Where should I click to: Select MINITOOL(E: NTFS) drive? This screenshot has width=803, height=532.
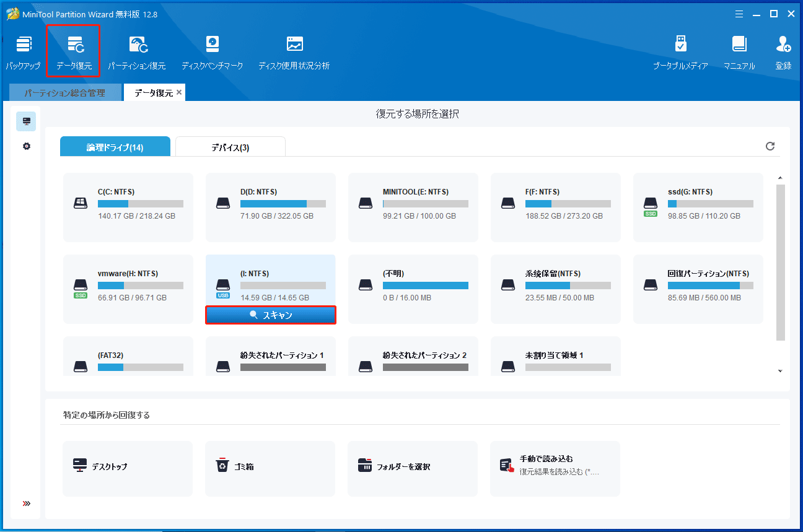coord(413,207)
